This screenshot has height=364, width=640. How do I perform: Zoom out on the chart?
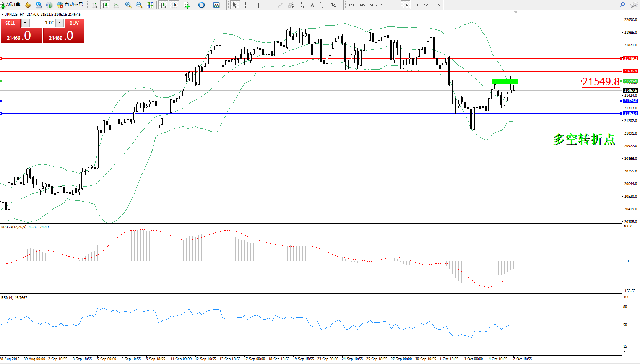point(139,5)
